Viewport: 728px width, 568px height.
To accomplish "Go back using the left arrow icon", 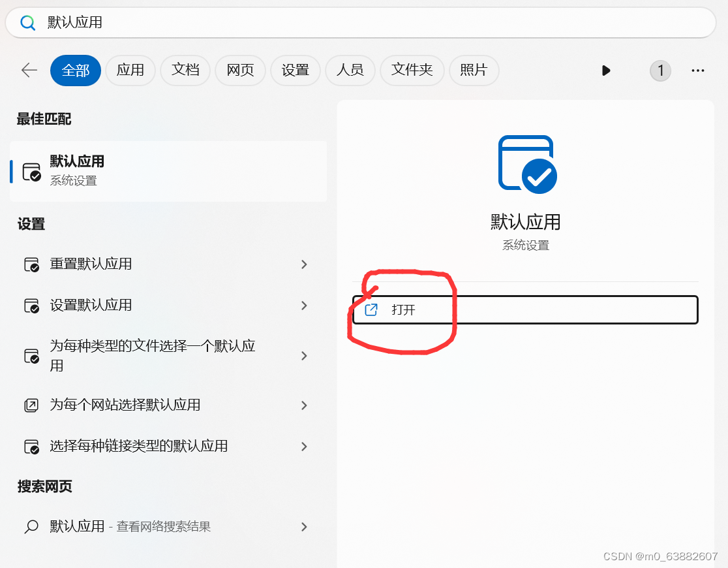I will tap(29, 71).
